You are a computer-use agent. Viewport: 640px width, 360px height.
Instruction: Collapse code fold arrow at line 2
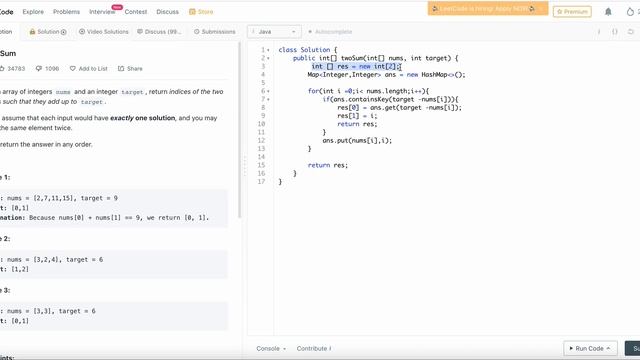[x=268, y=58]
